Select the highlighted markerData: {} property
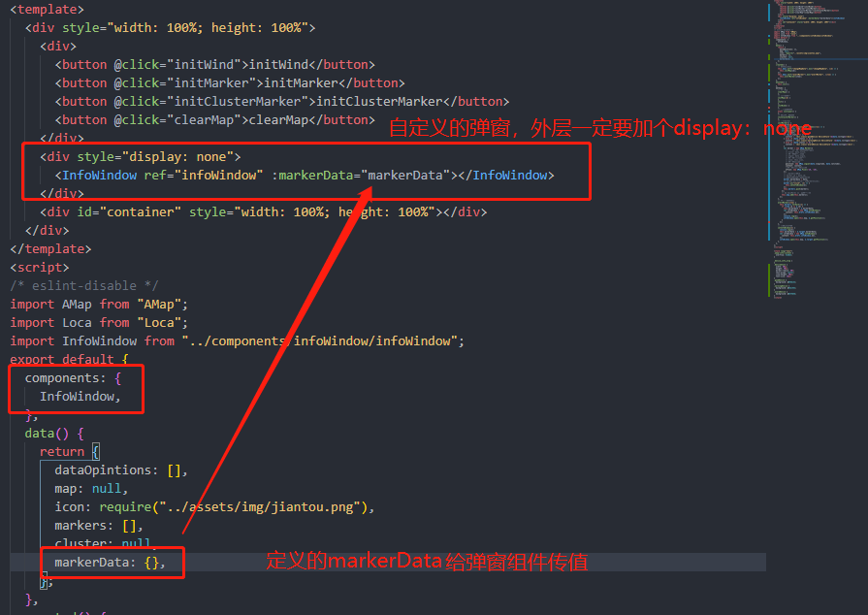This screenshot has height=615, width=868. coord(110,562)
